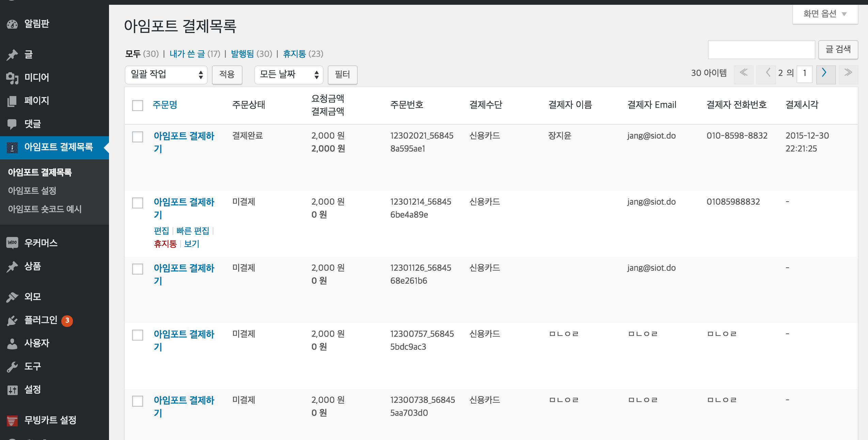This screenshot has height=440, width=868.
Task: Open the 결제완료 order's 아임포트 결제하기 title
Action: coord(184,142)
